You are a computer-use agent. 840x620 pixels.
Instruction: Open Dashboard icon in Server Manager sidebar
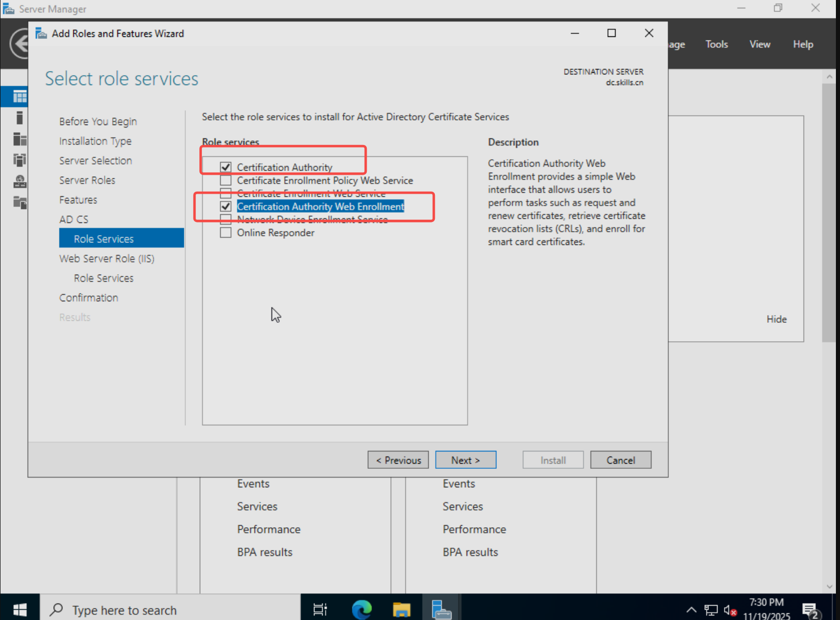coord(19,96)
